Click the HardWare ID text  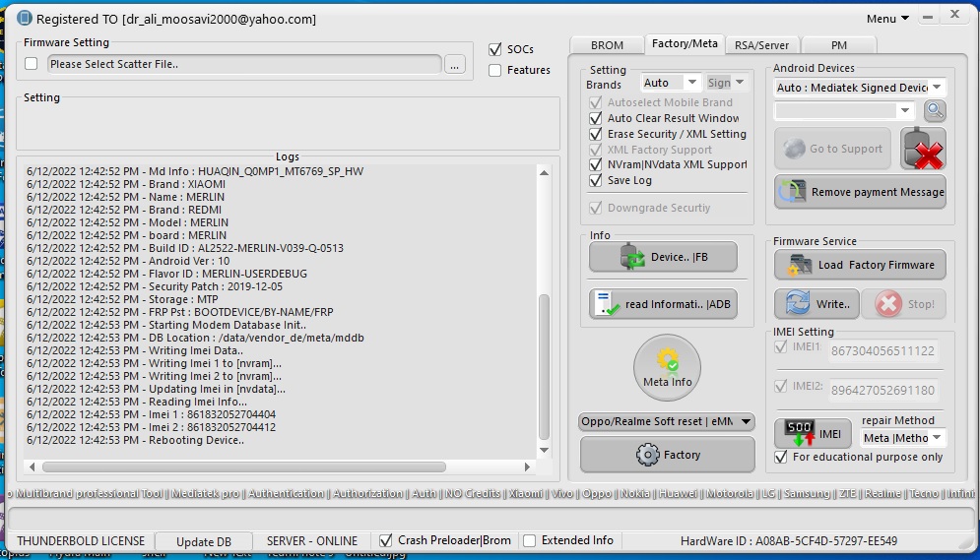(789, 541)
